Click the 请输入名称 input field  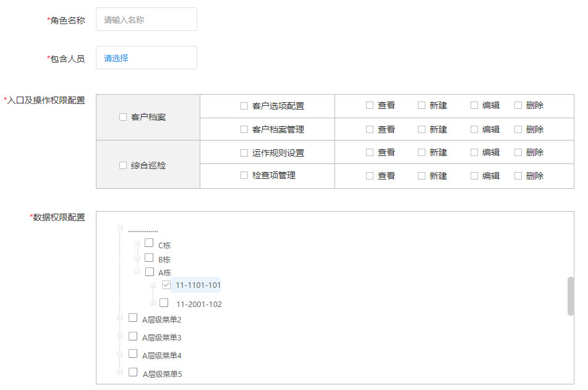tap(146, 19)
